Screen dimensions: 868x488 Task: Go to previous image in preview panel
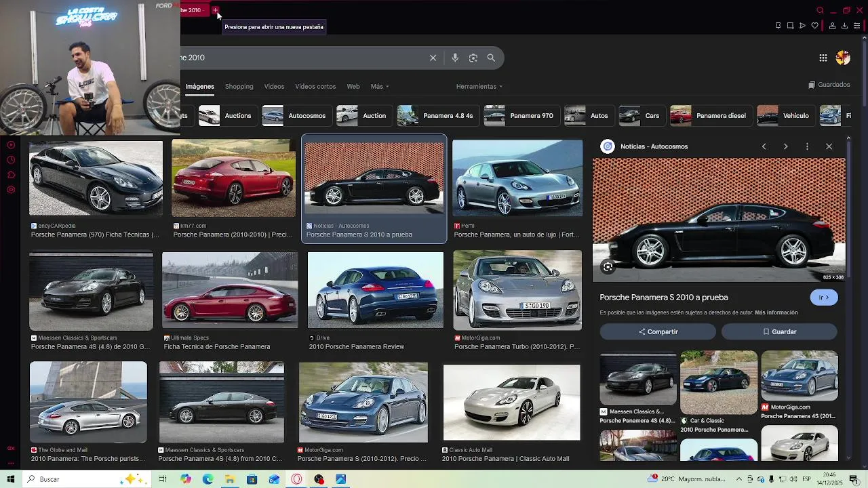click(x=764, y=146)
